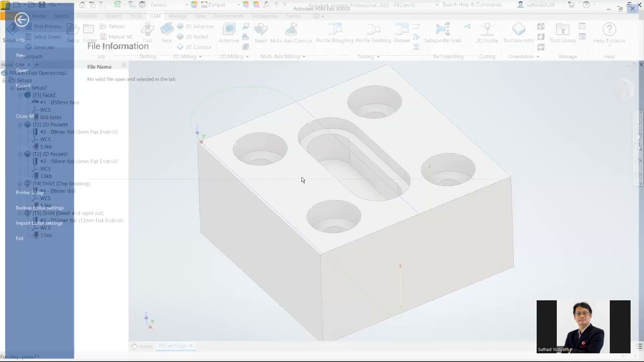Click the File Name column menu icon
The height and width of the screenshot is (362, 644).
124,65
